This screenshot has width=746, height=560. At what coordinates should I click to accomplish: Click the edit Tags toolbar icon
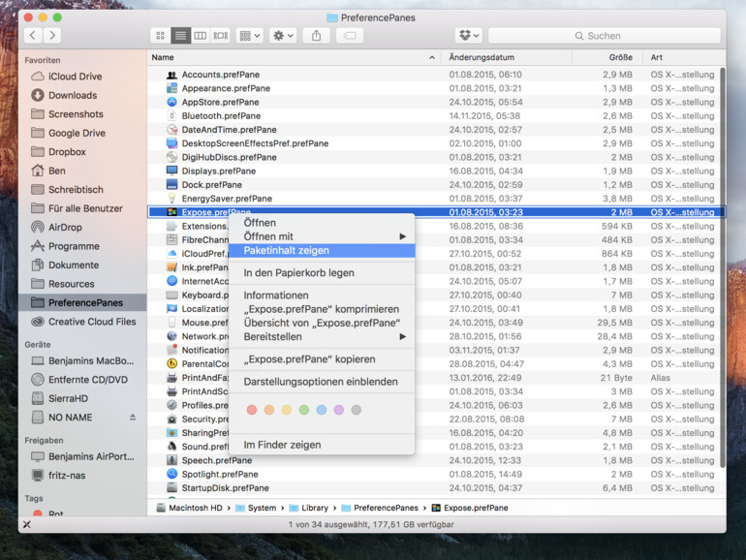click(x=349, y=36)
